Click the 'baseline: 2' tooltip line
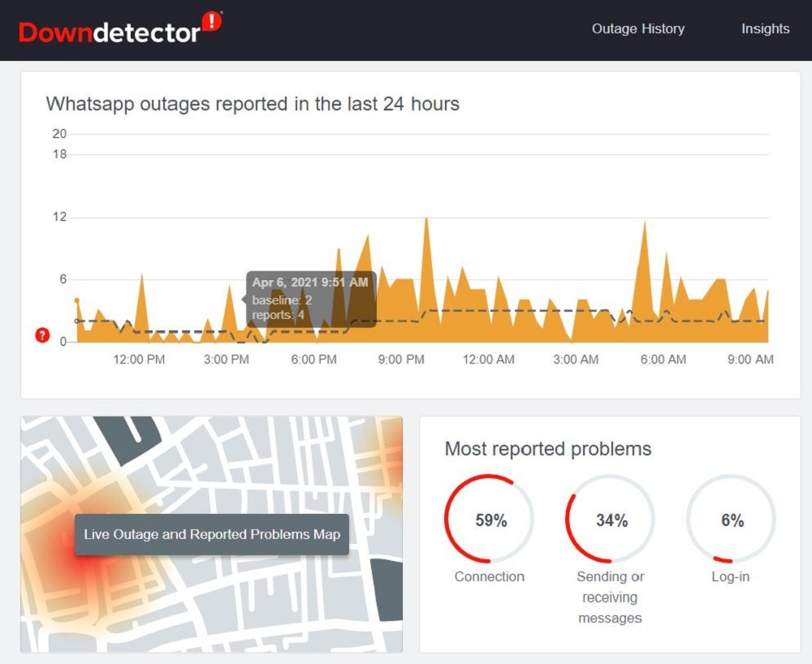This screenshot has width=812, height=664. coord(282,300)
